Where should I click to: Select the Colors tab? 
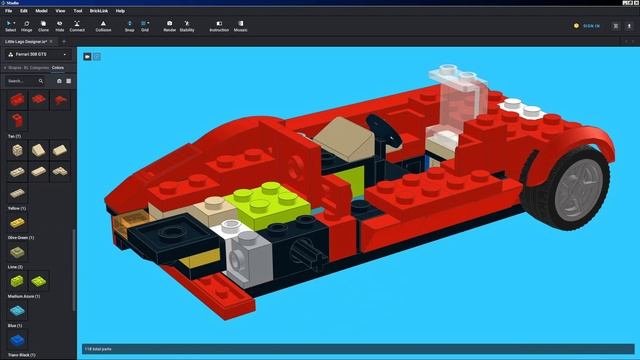point(58,68)
